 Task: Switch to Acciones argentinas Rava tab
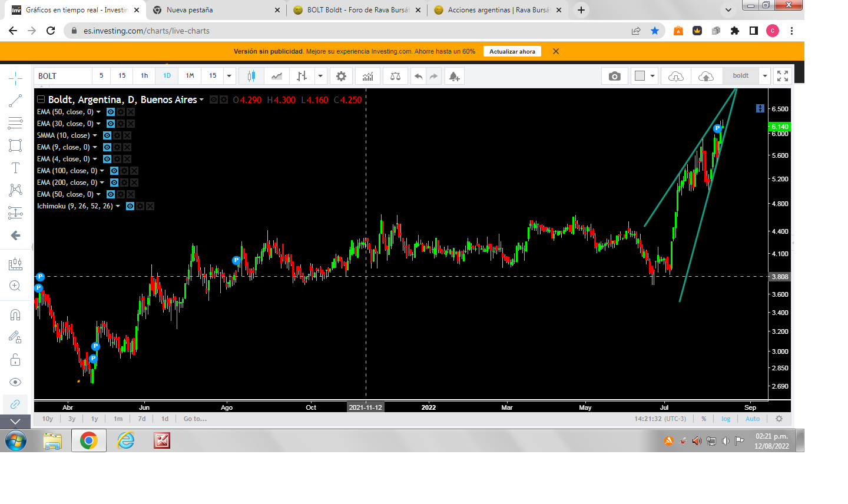(498, 10)
